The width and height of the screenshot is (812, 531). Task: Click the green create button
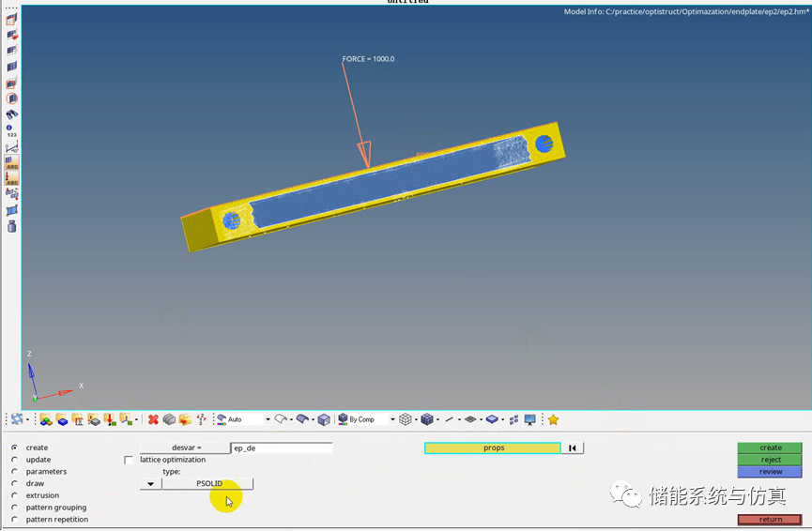pos(770,448)
